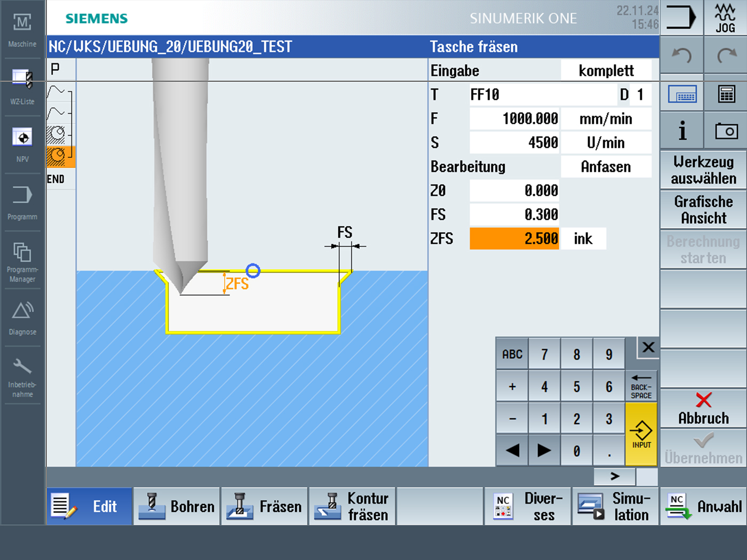Take a screenshot with camera icon

pyautogui.click(x=726, y=131)
